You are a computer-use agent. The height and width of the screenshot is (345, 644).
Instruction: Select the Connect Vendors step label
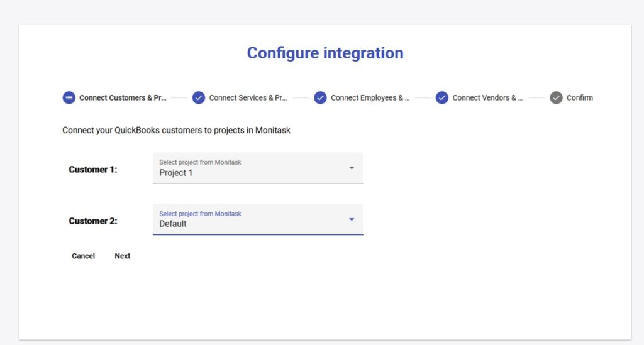pyautogui.click(x=487, y=98)
